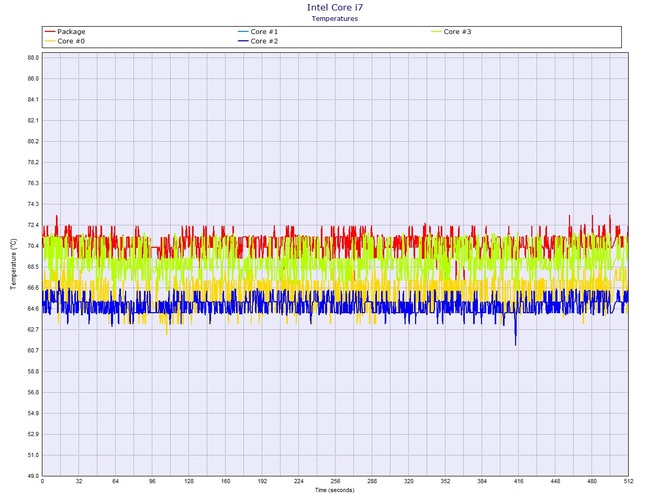
Task: Click the 32 x-axis tick label
Action: click(x=79, y=481)
